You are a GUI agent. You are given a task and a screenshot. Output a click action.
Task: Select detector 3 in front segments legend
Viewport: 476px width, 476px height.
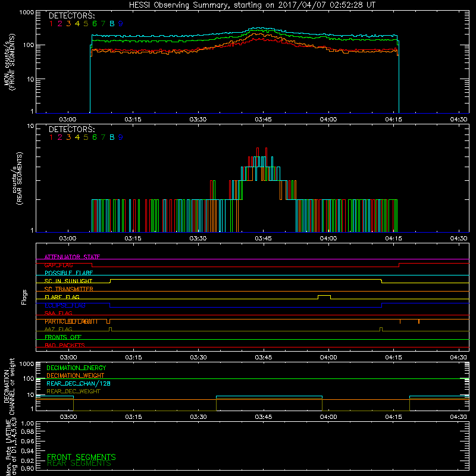pyautogui.click(x=68, y=24)
